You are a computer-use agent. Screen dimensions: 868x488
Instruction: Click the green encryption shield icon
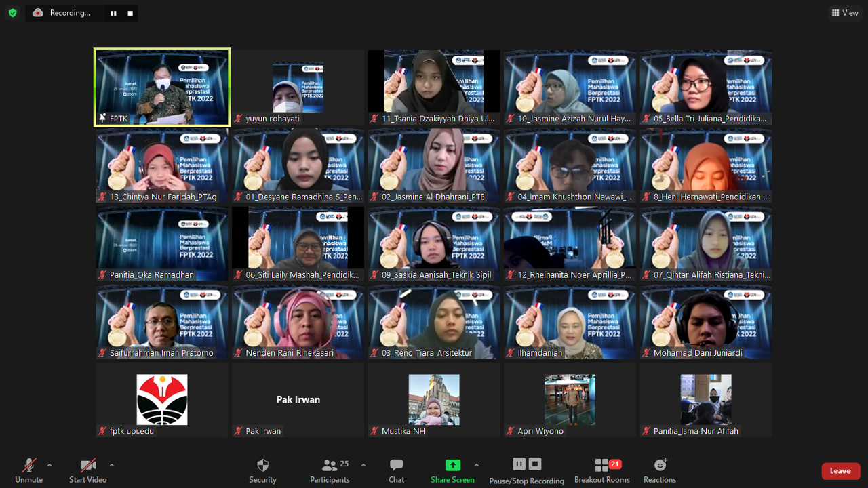pos(12,12)
